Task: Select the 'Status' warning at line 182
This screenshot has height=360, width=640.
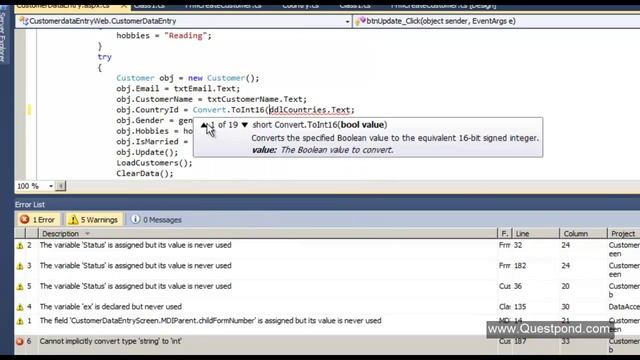Action: click(327, 269)
